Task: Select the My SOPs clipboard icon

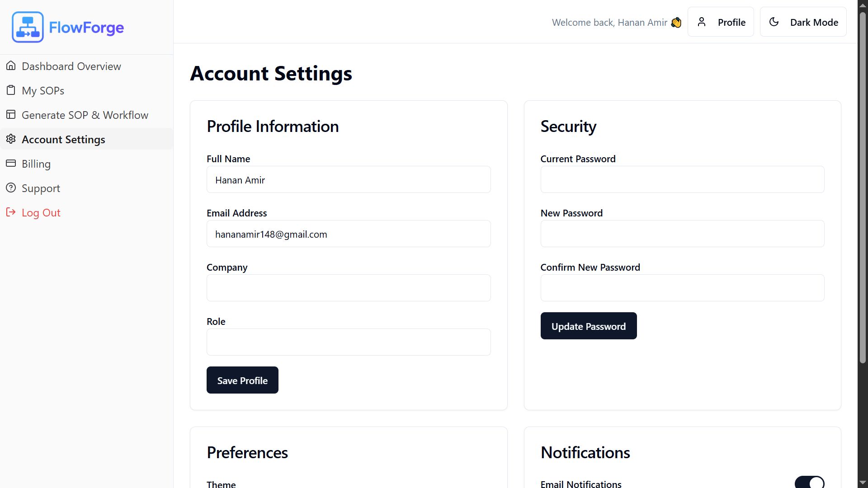Action: (11, 90)
